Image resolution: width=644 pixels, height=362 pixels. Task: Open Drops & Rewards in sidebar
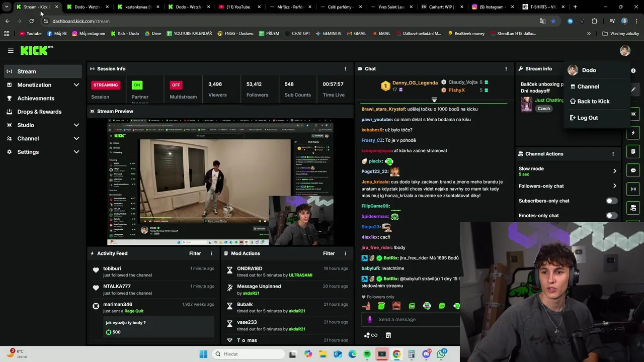point(43,112)
